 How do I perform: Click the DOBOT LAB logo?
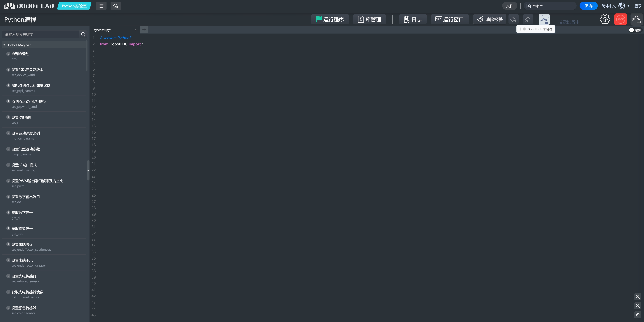29,6
